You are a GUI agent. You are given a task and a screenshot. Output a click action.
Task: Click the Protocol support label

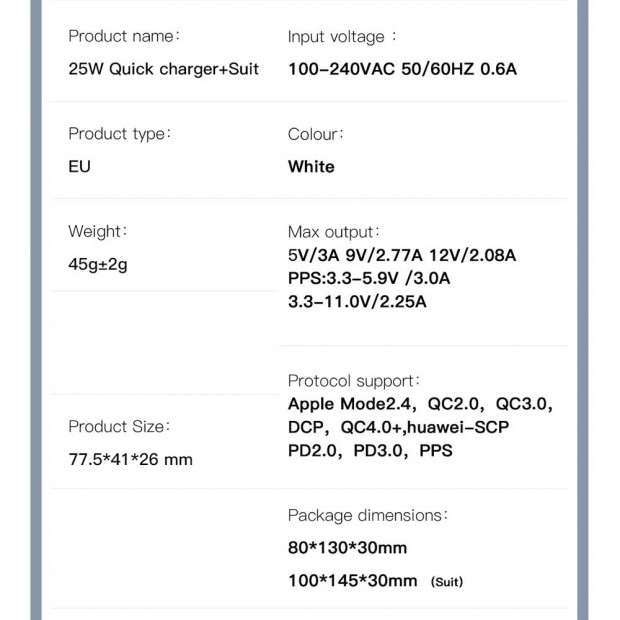coord(353,381)
